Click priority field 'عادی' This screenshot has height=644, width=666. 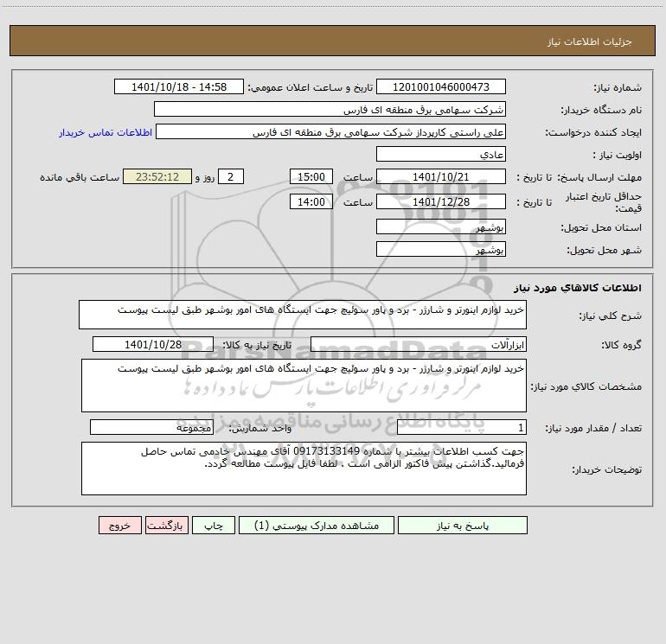coord(441,154)
